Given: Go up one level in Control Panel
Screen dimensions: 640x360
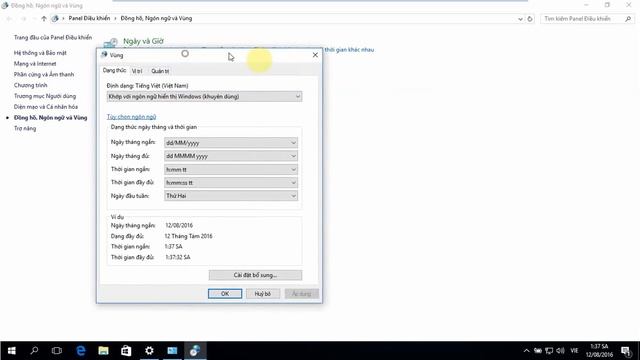Looking at the screenshot, I should 44,18.
